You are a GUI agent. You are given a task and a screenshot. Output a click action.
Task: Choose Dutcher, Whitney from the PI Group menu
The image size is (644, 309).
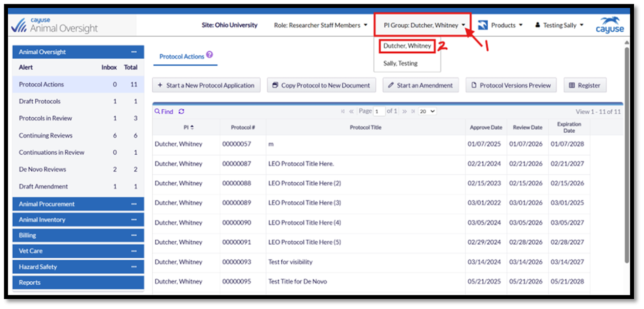407,46
